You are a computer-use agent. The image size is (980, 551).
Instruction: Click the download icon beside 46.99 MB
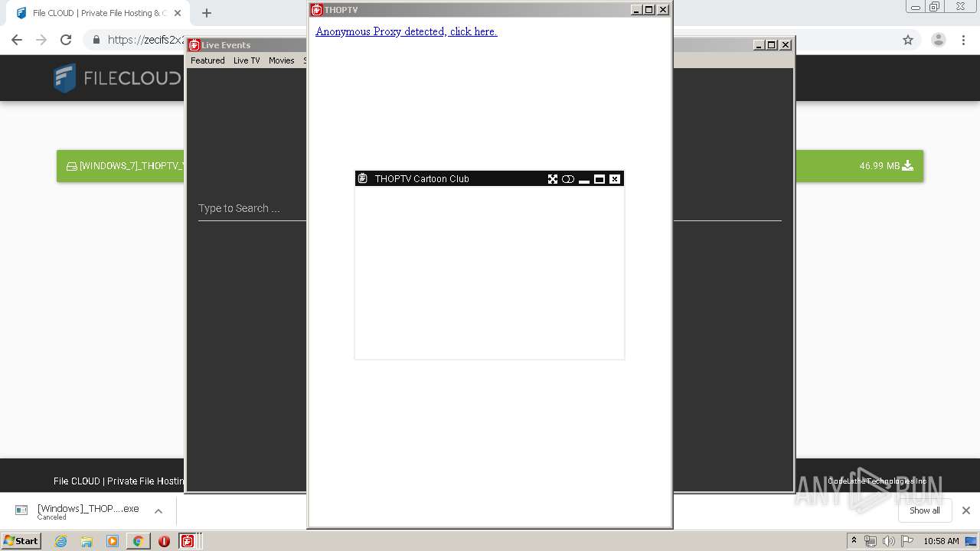(908, 165)
